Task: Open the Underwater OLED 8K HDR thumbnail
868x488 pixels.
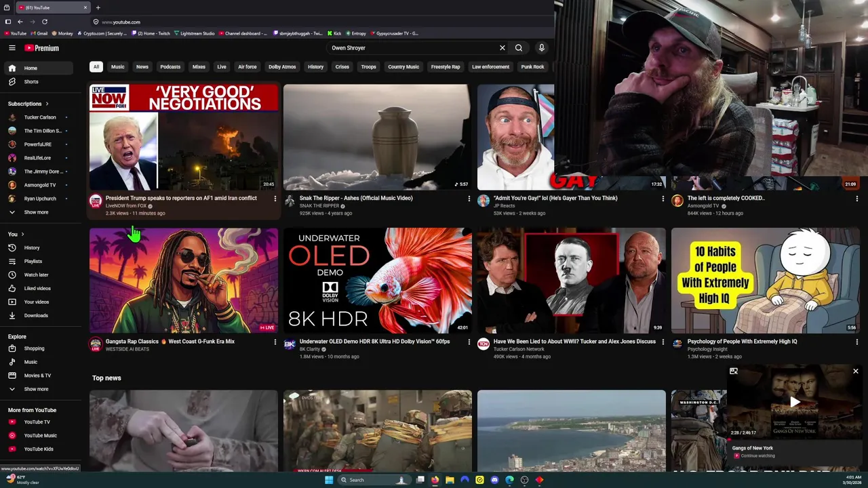Action: click(x=378, y=281)
